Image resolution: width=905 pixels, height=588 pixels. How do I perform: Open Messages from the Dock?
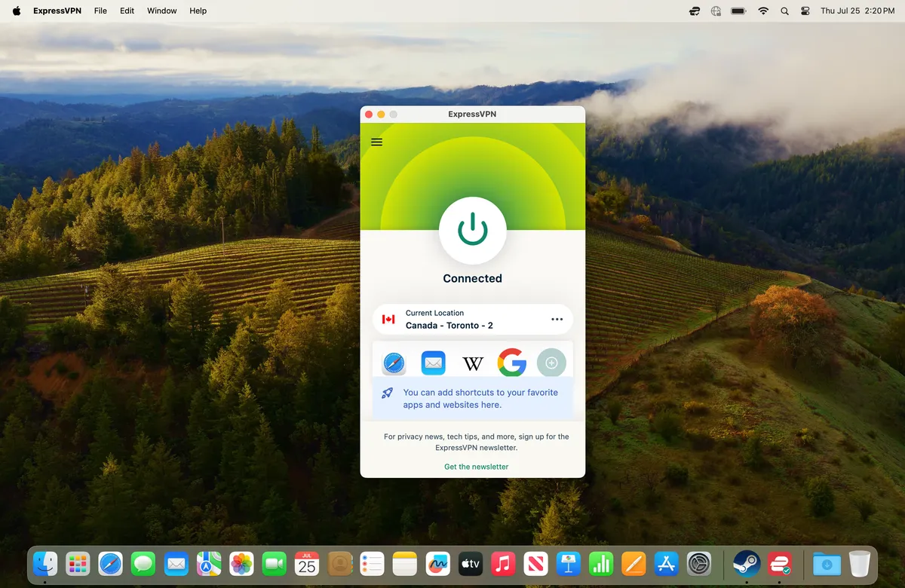coord(143,563)
